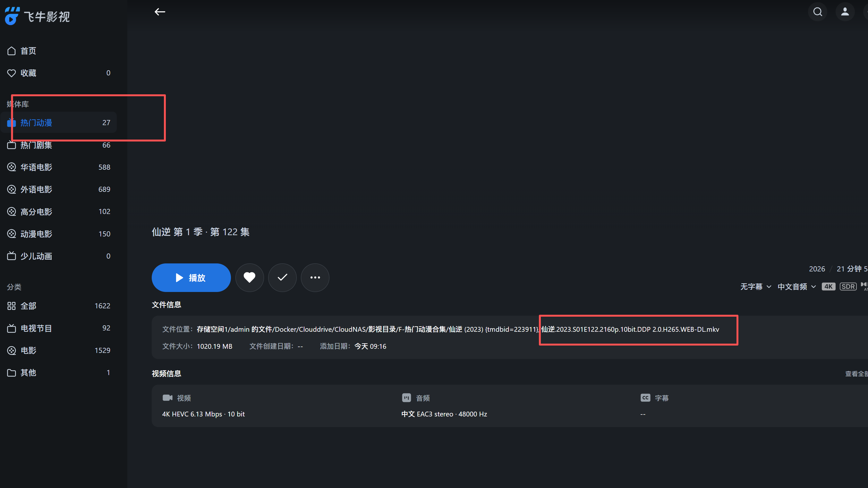Click the back arrow icon
Viewport: 868px width, 488px height.
pos(160,12)
